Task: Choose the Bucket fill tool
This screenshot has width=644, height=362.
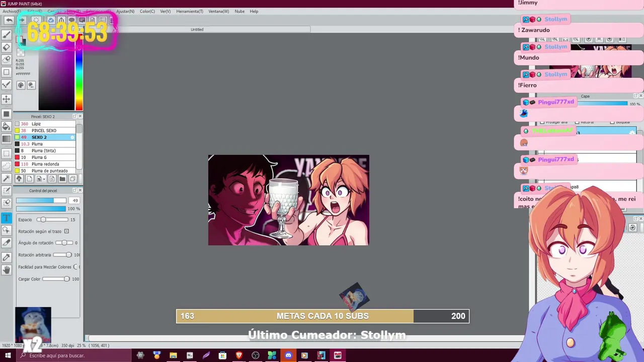Action: coord(7,126)
